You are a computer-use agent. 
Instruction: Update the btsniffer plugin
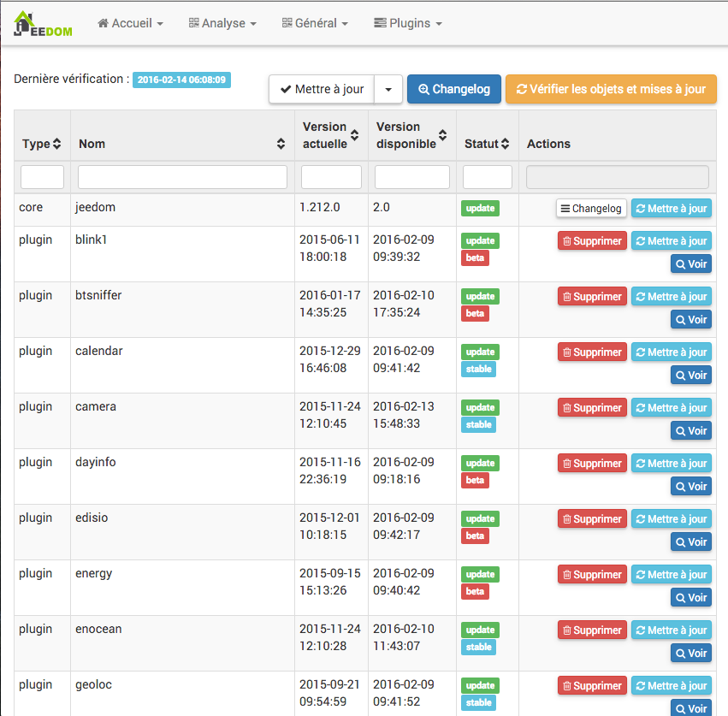coord(672,296)
